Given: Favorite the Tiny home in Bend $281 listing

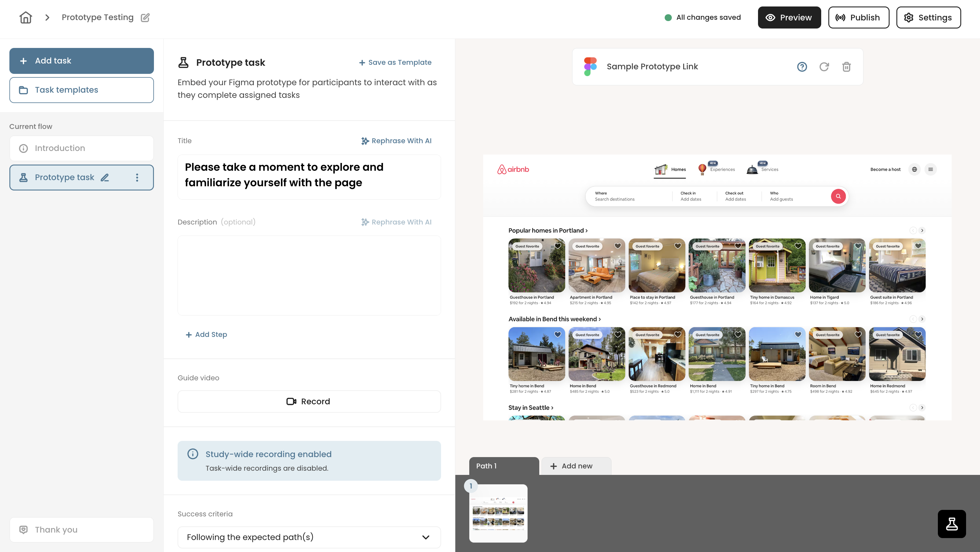Looking at the screenshot, I should coord(558,334).
